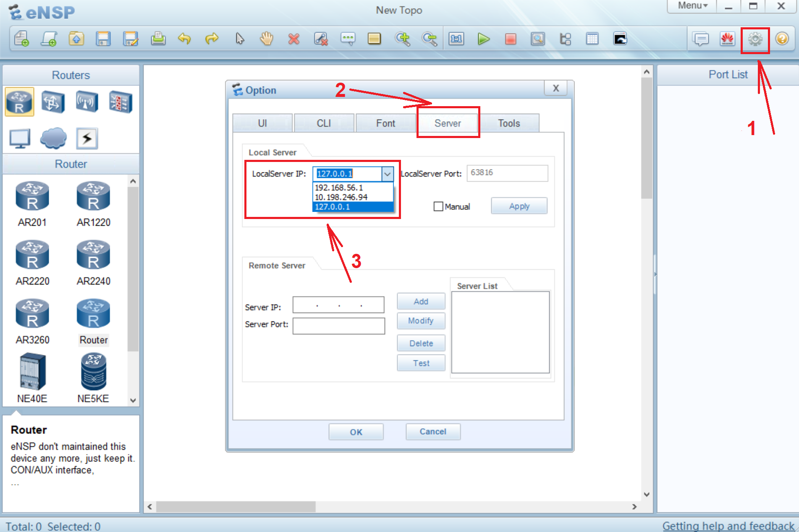The image size is (799, 532).
Task: Open the Menu dropdown in title bar
Action: pyautogui.click(x=692, y=6)
